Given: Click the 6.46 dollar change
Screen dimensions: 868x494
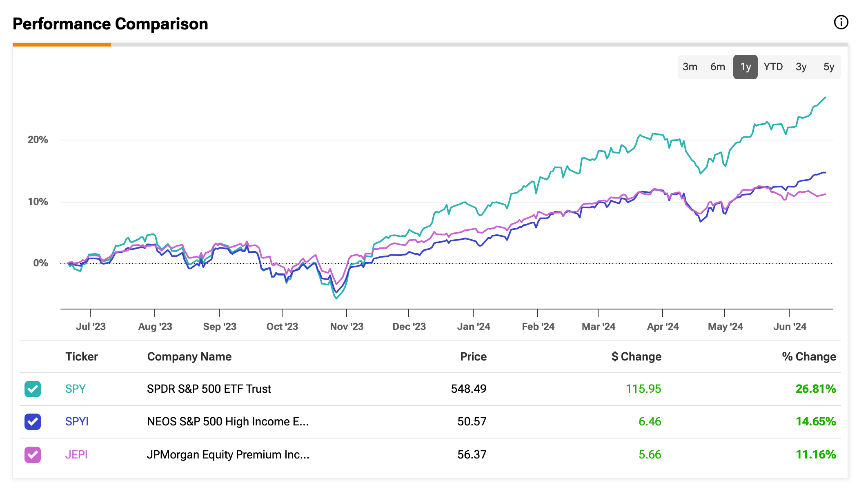Looking at the screenshot, I should pos(650,422).
